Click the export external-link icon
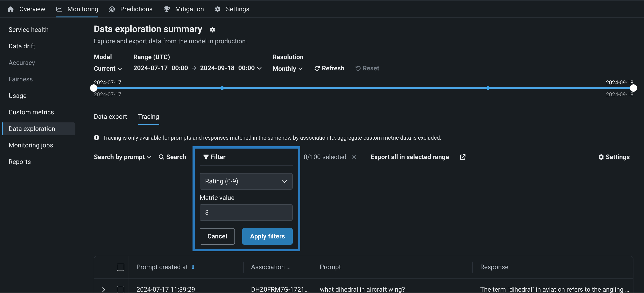This screenshot has width=644, height=293. [x=462, y=157]
